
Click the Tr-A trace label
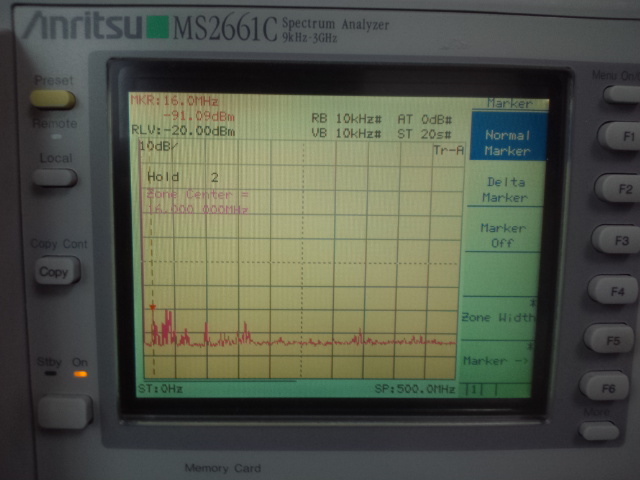pyautogui.click(x=449, y=151)
